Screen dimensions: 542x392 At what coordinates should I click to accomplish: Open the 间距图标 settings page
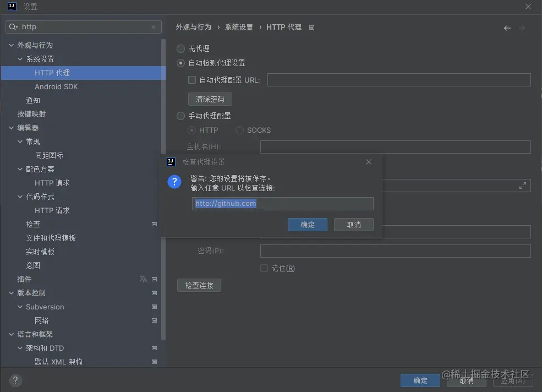tap(49, 155)
